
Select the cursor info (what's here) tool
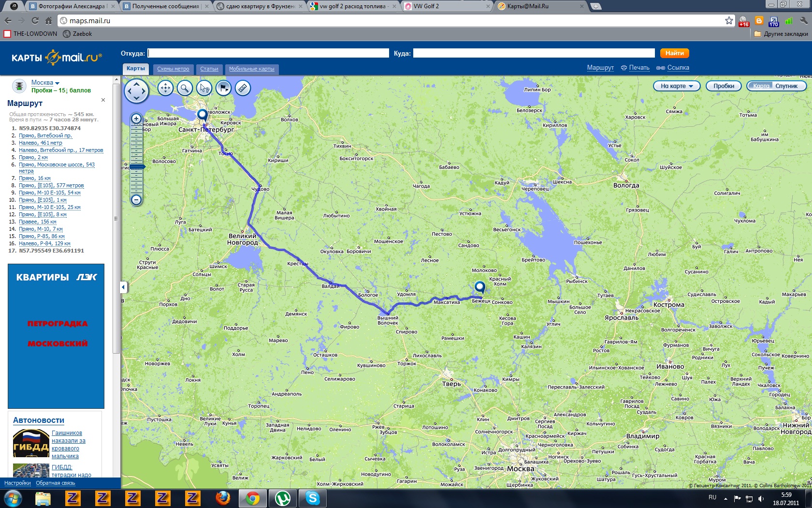pyautogui.click(x=204, y=88)
